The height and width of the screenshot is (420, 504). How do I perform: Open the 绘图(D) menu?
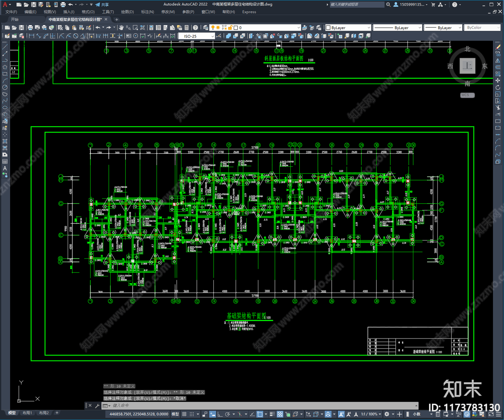point(128,12)
